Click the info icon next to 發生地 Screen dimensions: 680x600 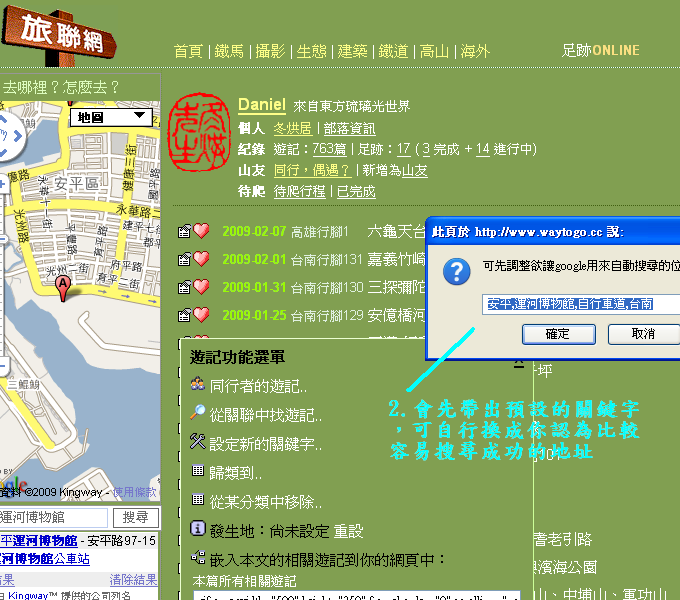pyautogui.click(x=198, y=529)
